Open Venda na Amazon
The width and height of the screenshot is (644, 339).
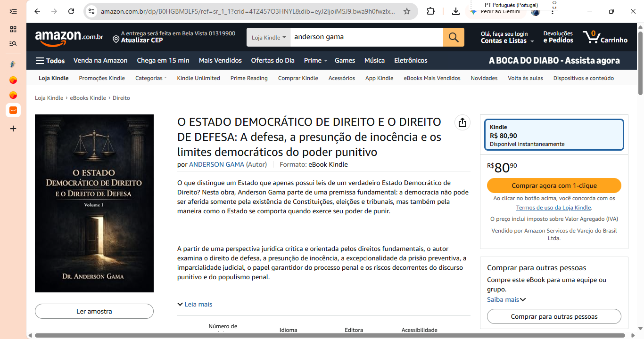tap(100, 61)
